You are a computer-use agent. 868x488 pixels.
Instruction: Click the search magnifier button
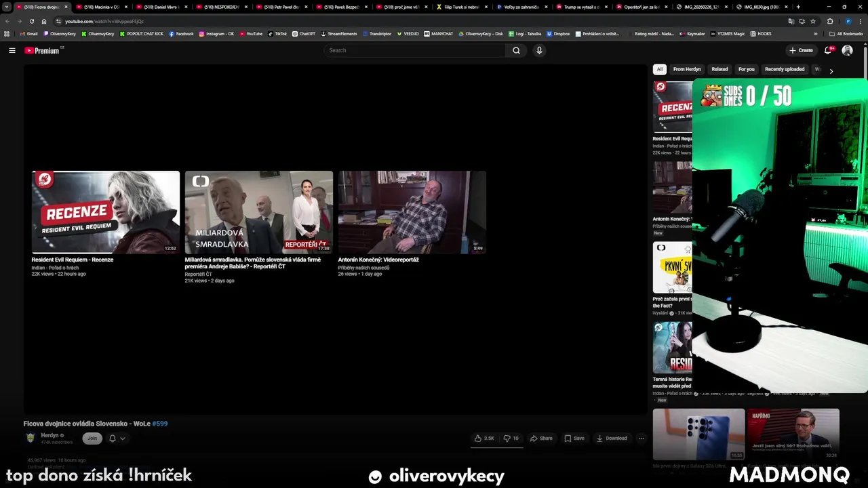516,50
